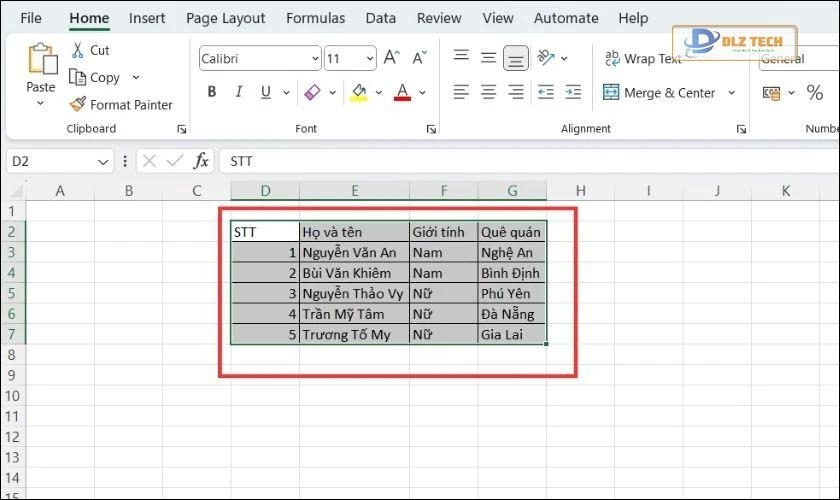Increase font size with the larger A icon

(x=392, y=58)
